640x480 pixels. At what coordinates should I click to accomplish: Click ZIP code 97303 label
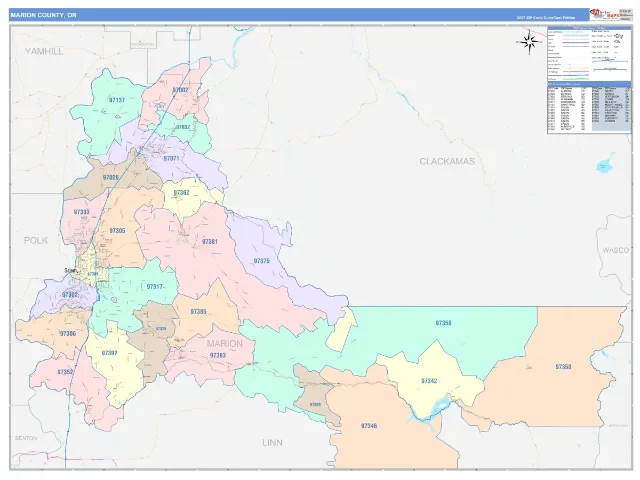82,212
